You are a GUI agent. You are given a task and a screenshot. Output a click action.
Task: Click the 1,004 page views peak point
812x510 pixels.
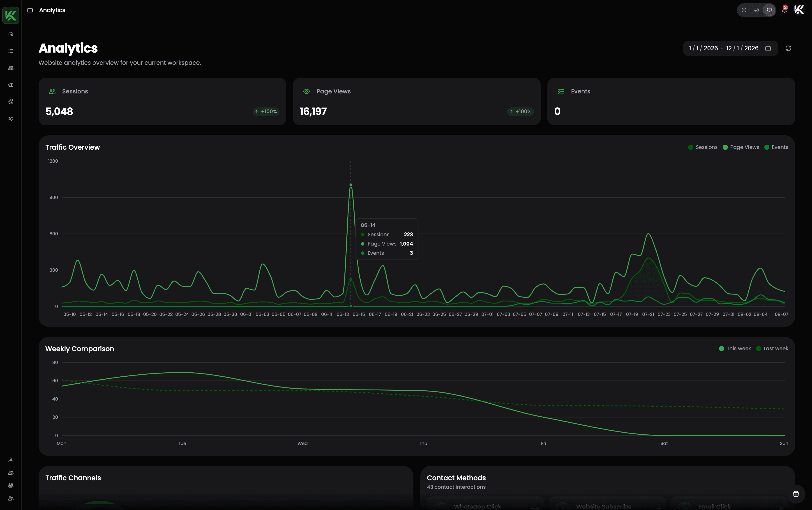(x=351, y=185)
